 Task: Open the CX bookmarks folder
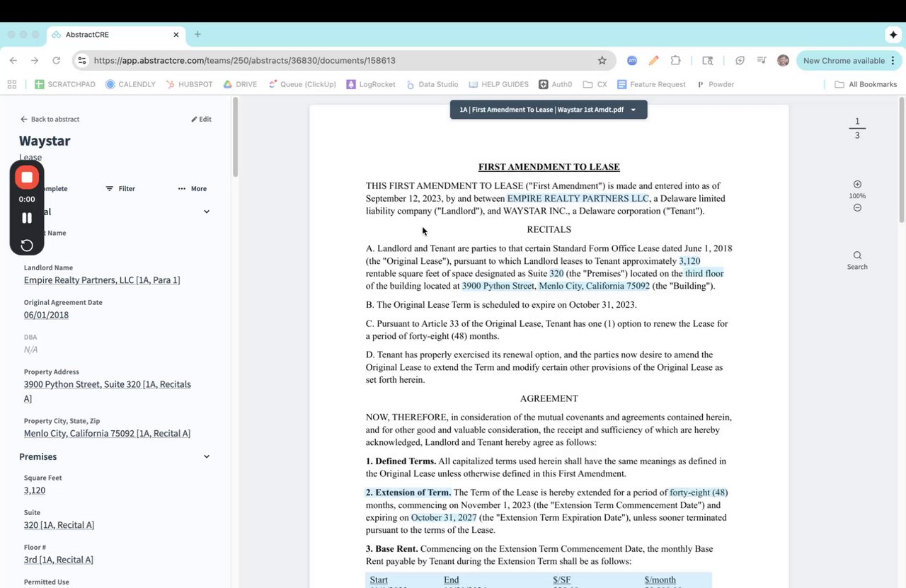click(595, 84)
